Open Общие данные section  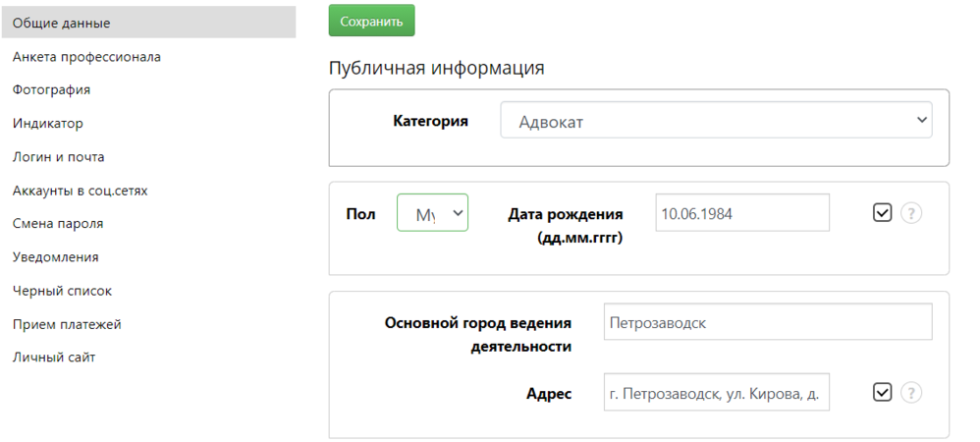click(61, 23)
